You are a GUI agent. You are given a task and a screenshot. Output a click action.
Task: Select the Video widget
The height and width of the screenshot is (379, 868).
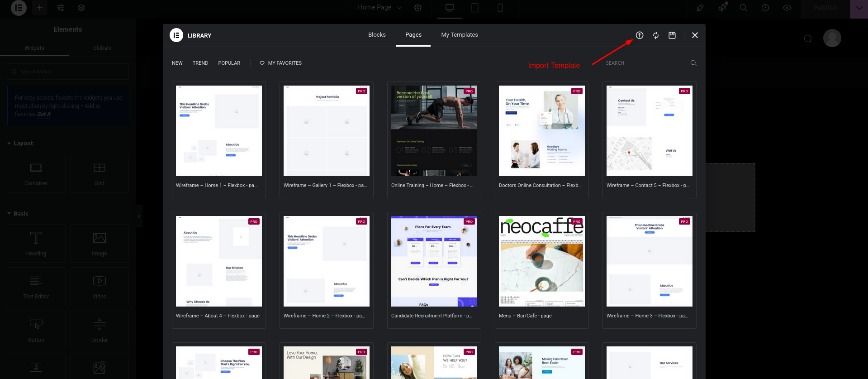tap(100, 287)
